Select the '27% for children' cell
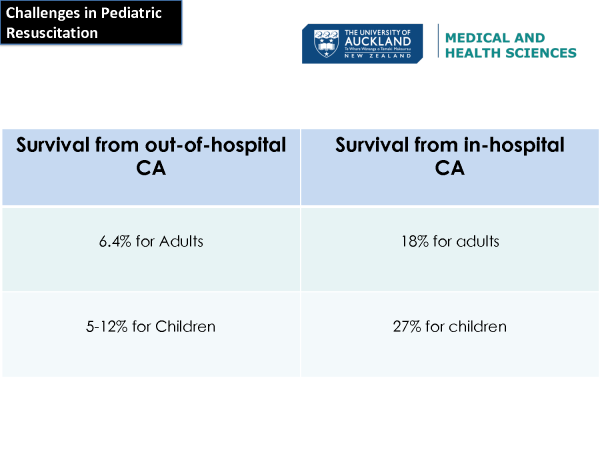The width and height of the screenshot is (600, 450). pos(450,327)
